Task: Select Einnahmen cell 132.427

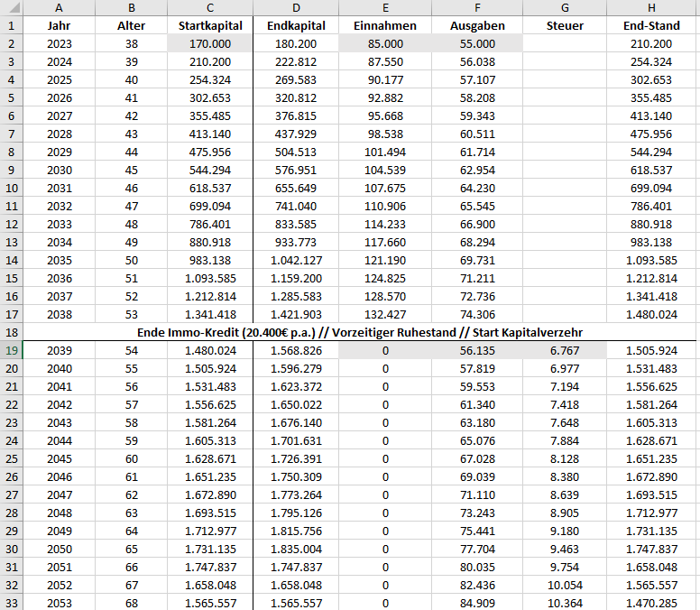Action: (385, 314)
